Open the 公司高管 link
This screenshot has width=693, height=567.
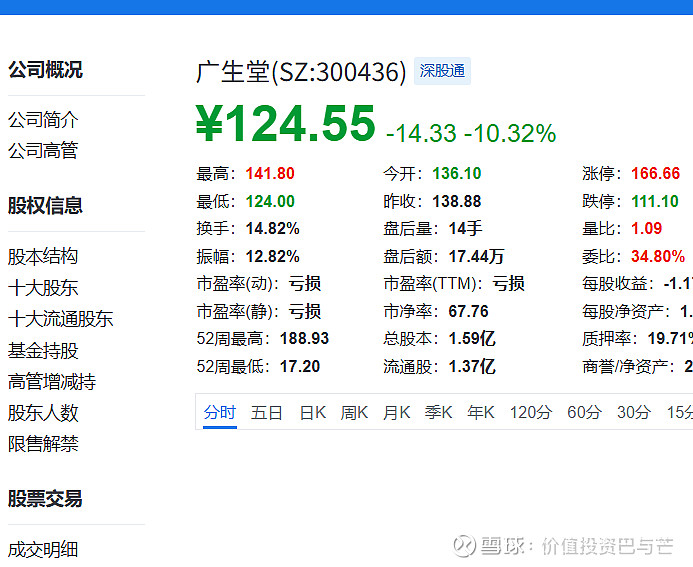tap(43, 150)
